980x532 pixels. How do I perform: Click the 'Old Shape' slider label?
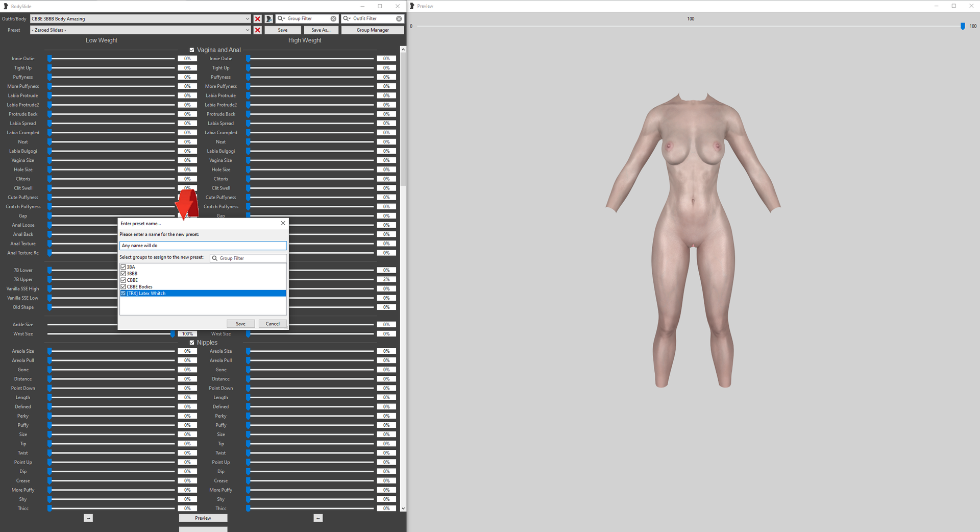(23, 307)
